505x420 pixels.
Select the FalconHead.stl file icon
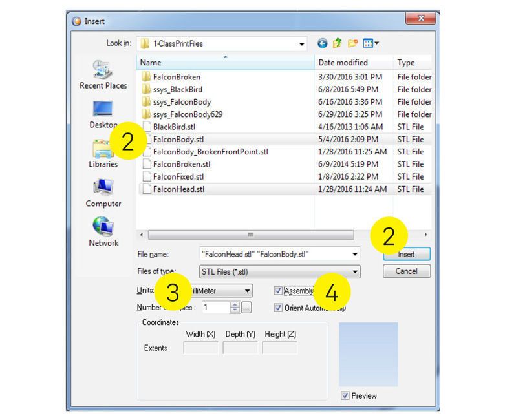147,189
